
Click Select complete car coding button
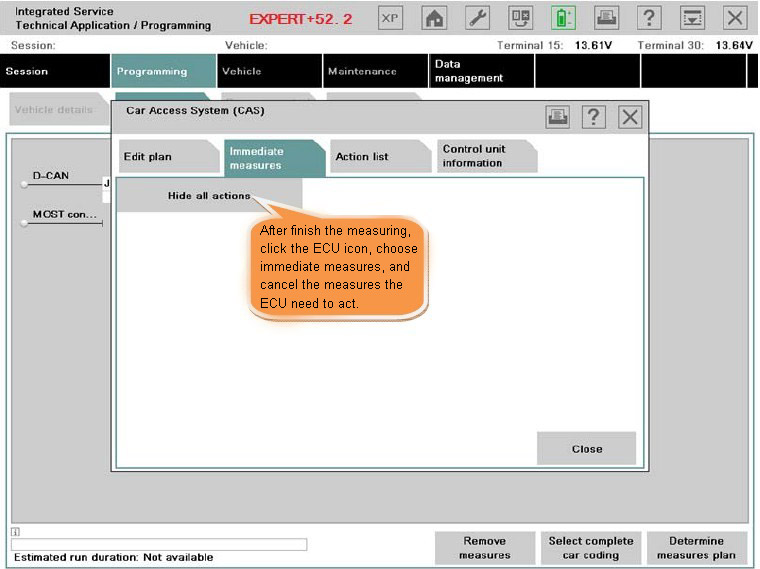coord(591,548)
